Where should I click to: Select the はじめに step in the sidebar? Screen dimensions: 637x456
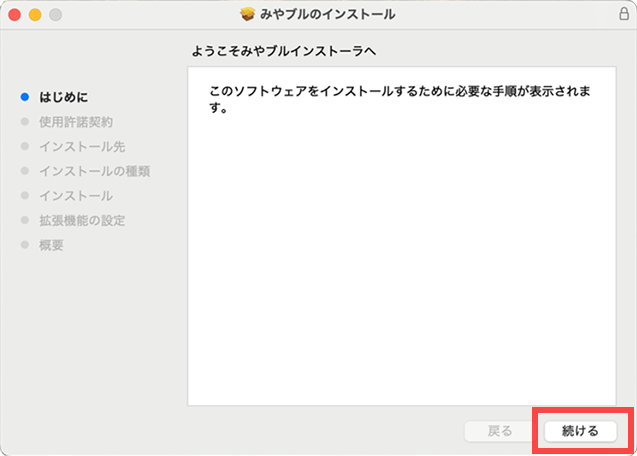pyautogui.click(x=63, y=97)
